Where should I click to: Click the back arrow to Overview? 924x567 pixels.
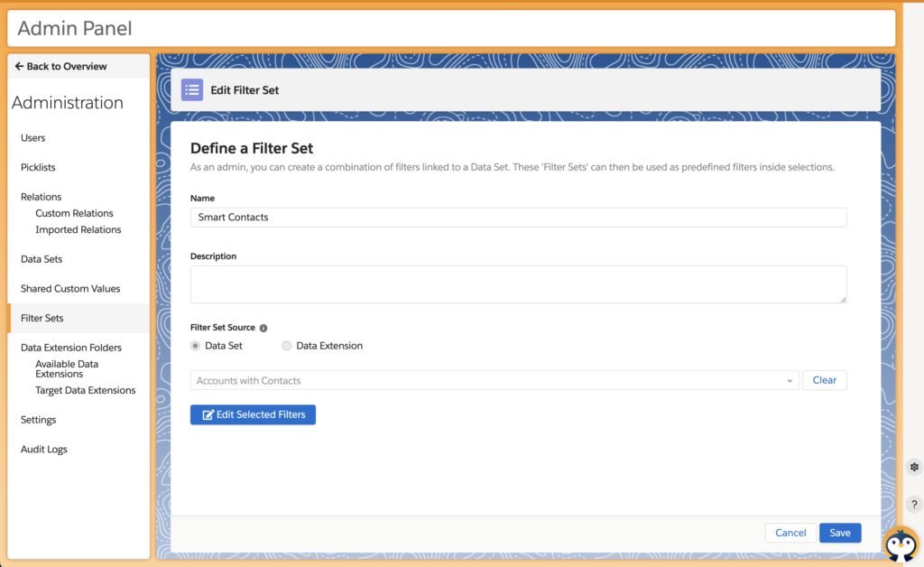tap(19, 67)
